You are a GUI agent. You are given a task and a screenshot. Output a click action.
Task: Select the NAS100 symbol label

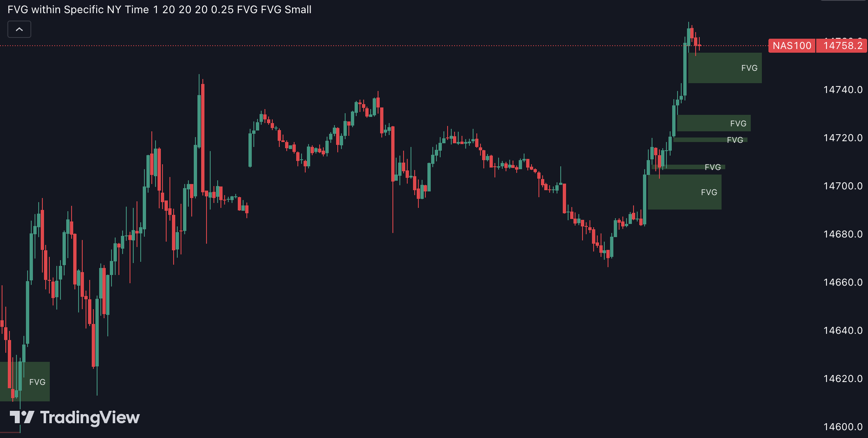791,46
